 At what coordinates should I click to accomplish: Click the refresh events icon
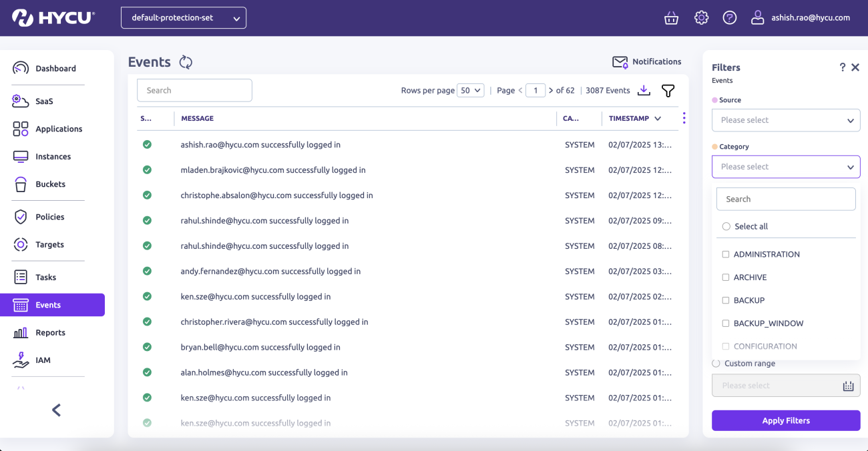(x=186, y=62)
